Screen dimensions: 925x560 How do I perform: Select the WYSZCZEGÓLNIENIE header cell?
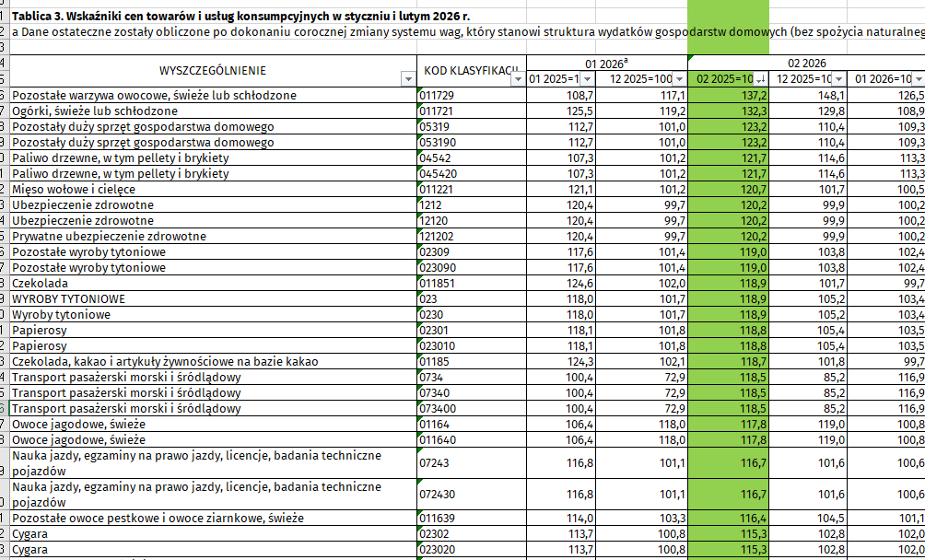click(x=214, y=71)
